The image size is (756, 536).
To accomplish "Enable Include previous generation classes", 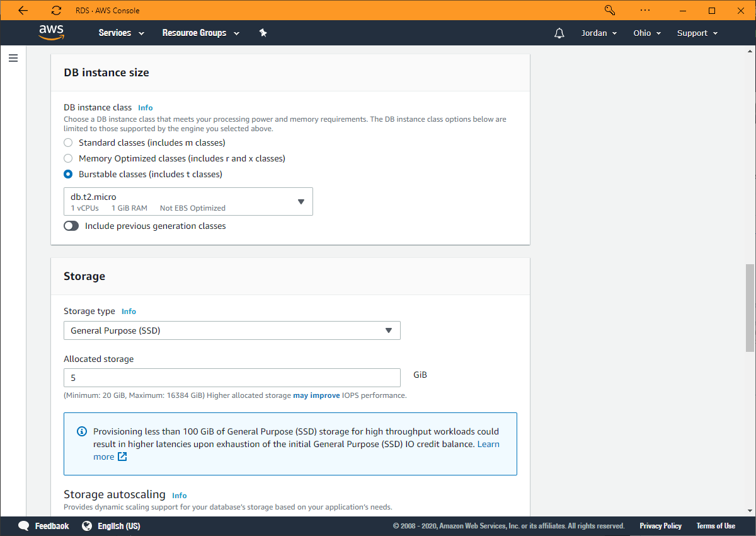I will coord(71,225).
